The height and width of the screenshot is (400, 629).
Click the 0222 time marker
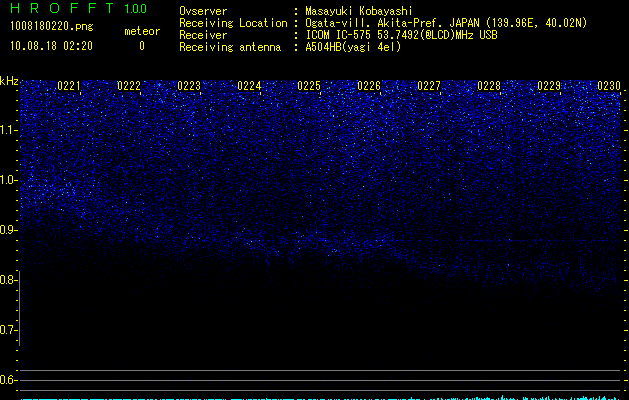tap(129, 86)
